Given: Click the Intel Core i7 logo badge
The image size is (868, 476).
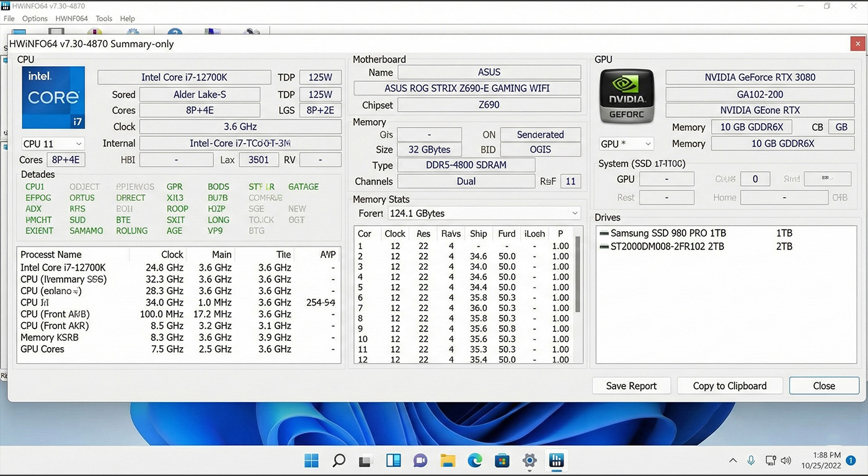Looking at the screenshot, I should [x=53, y=97].
